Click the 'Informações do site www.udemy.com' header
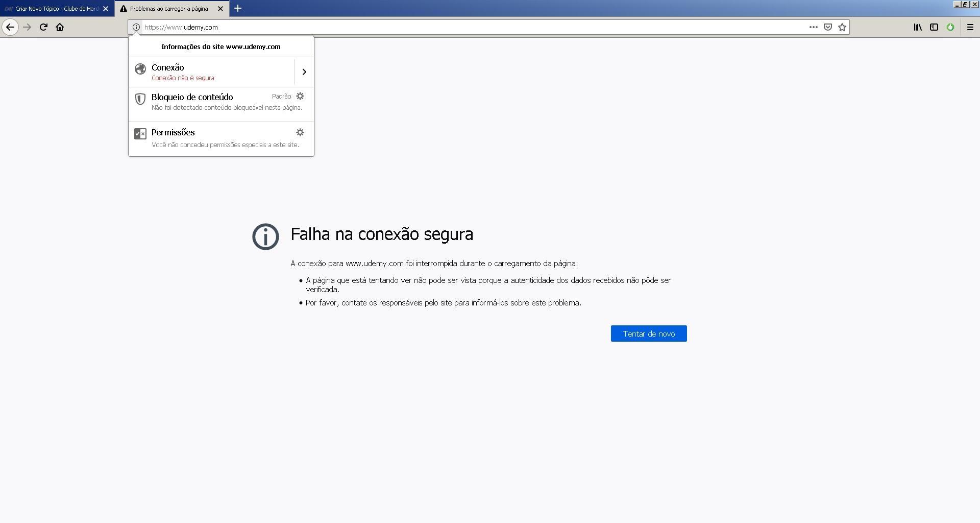Image resolution: width=980 pixels, height=523 pixels. (x=221, y=46)
